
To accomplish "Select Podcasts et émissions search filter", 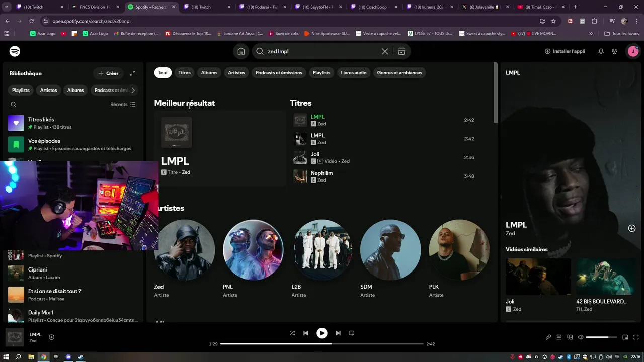I will point(279,73).
